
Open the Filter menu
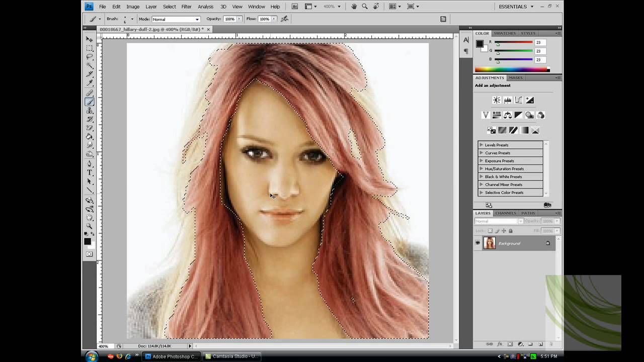186,7
